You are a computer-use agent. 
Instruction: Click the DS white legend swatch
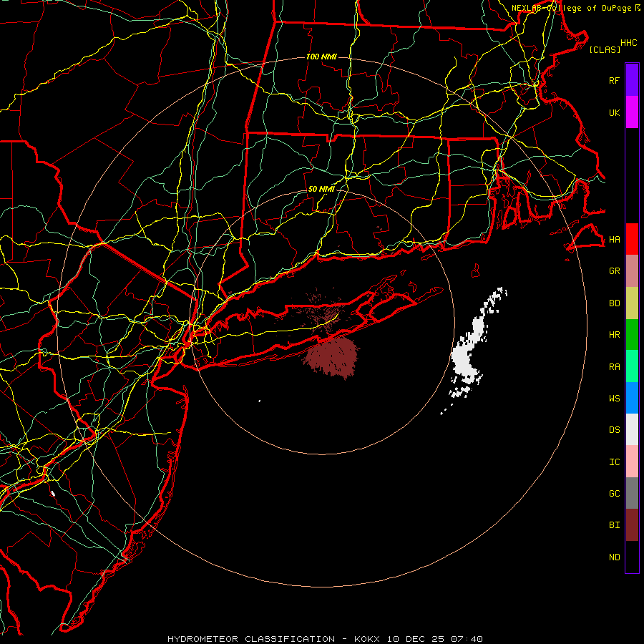tap(632, 429)
